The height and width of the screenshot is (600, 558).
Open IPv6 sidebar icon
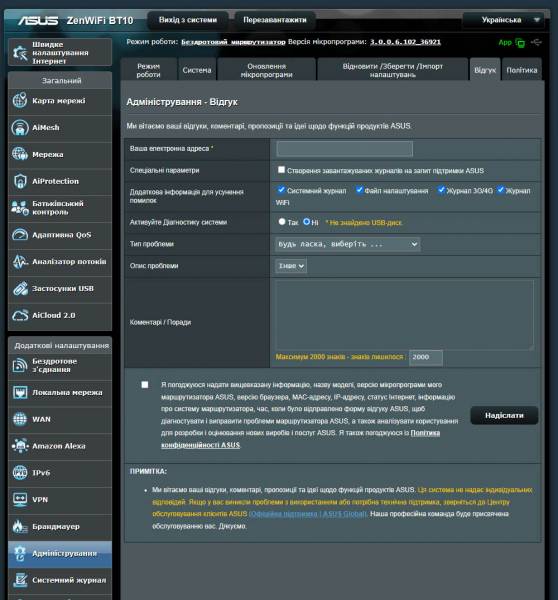tap(20, 473)
